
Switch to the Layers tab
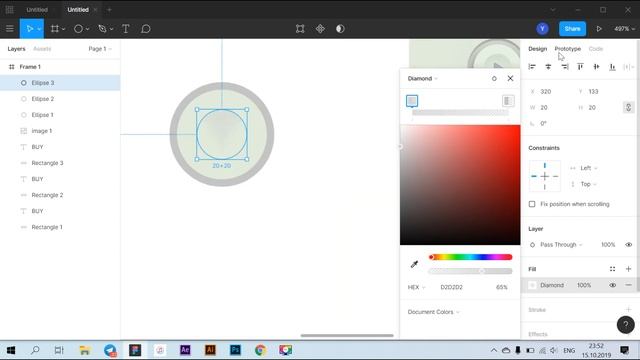coord(16,49)
